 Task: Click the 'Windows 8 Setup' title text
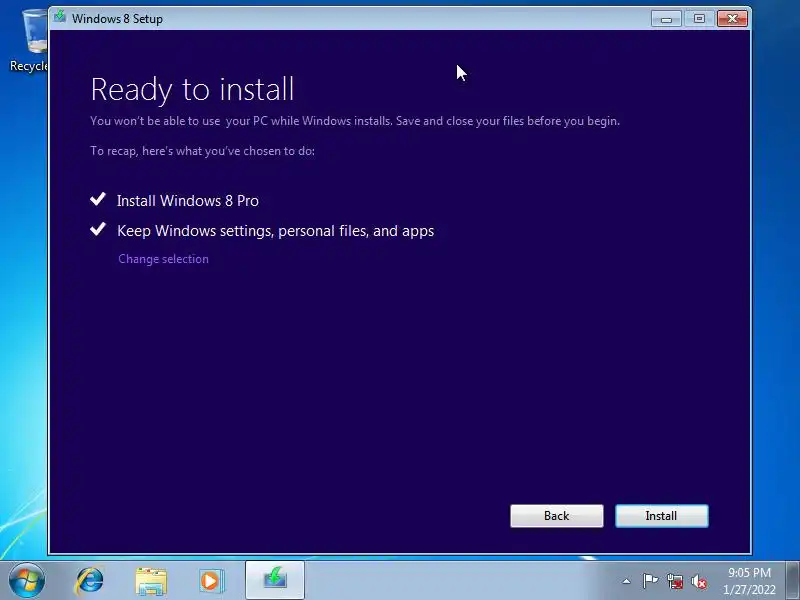[117, 19]
